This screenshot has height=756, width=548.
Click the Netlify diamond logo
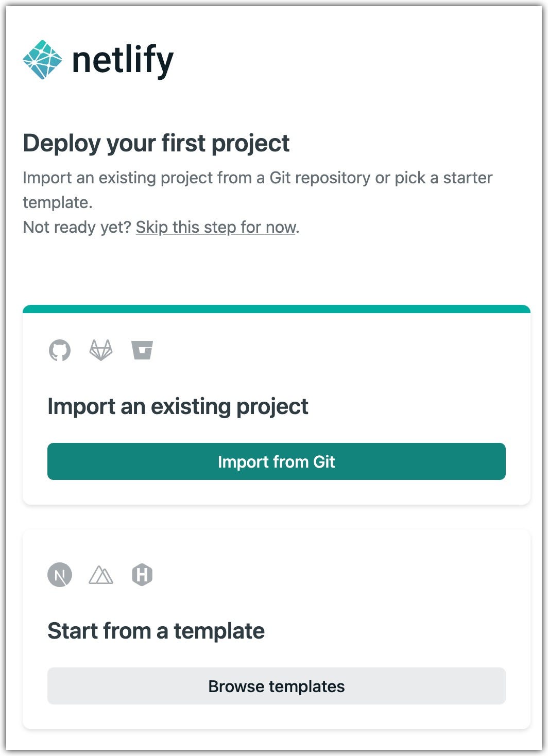coord(44,60)
